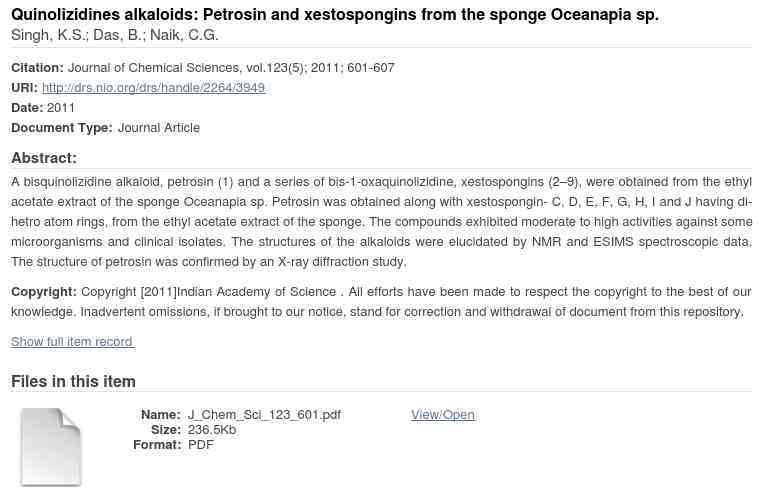Open the View/Open file link
The image size is (759, 497).
point(443,415)
